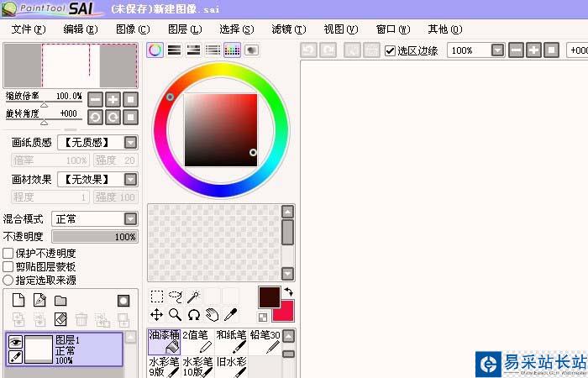588x378 pixels.
Task: Add a layer mask icon
Action: [x=123, y=301]
